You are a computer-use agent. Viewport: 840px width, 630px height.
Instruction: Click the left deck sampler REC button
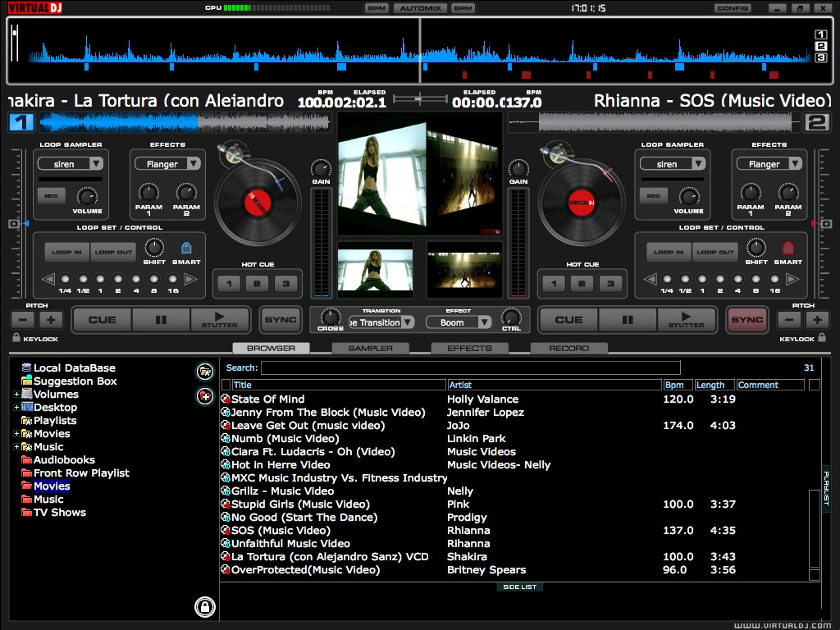tap(50, 196)
